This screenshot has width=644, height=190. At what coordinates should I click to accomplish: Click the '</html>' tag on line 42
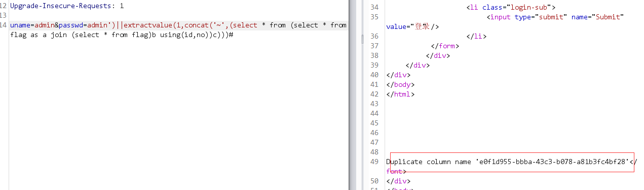tap(400, 94)
